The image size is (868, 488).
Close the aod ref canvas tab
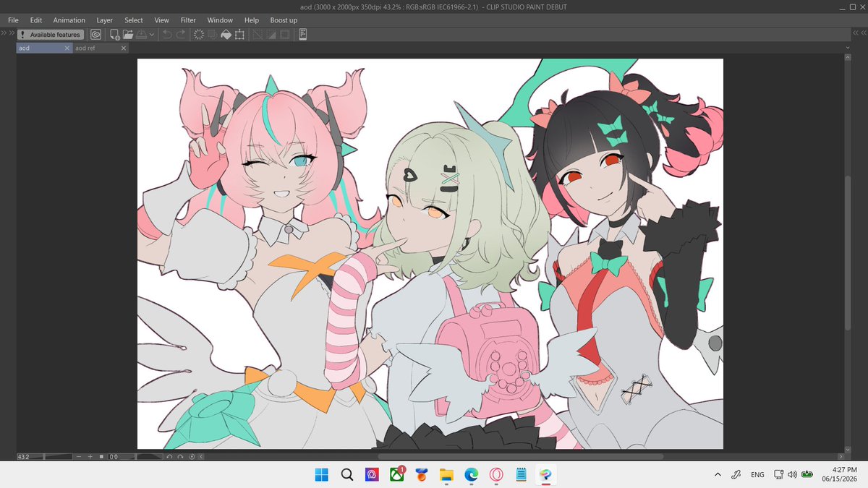(124, 48)
